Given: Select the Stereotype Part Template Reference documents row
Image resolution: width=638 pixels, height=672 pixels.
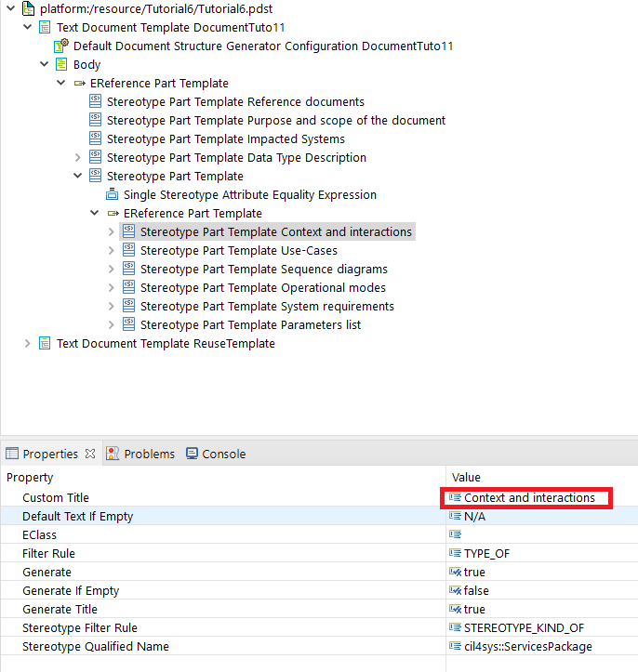Looking at the screenshot, I should [235, 101].
